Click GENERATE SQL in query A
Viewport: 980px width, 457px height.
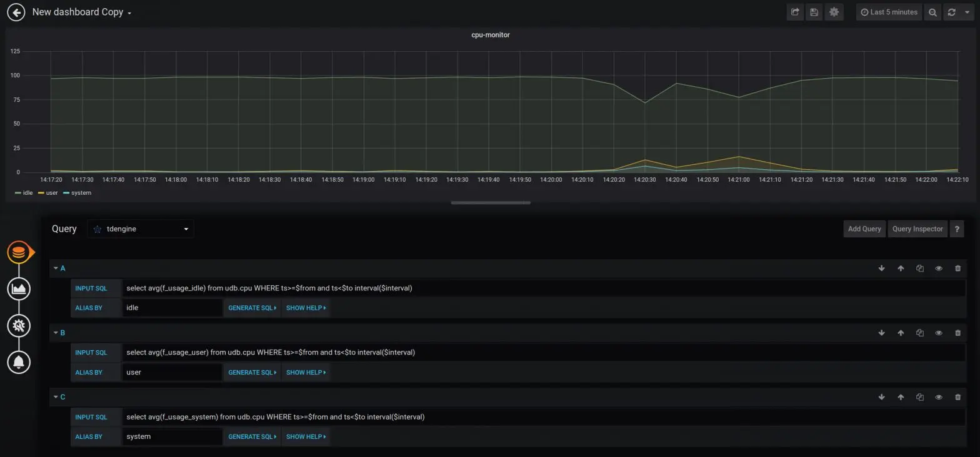(252, 308)
